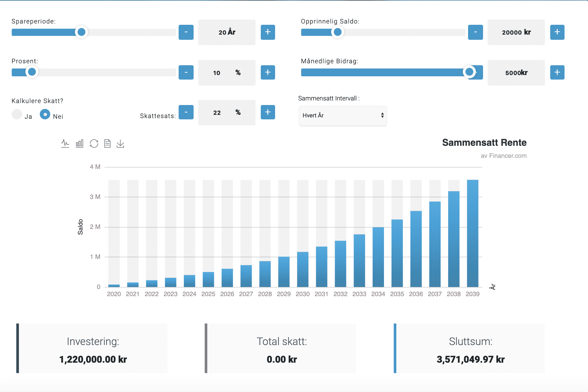Increase Skattesats with plus button
The width and height of the screenshot is (588, 392).
coord(268,112)
